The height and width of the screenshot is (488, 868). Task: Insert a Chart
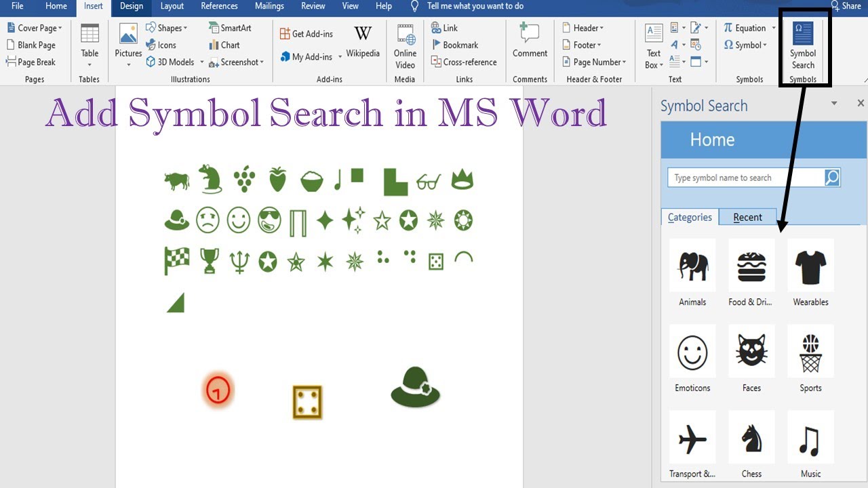pos(224,45)
